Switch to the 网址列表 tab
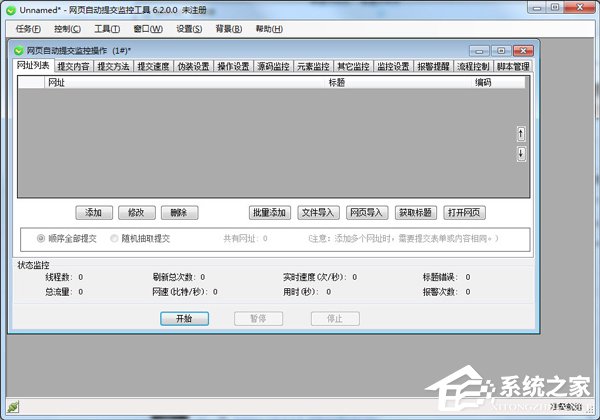This screenshot has width=600, height=420. pyautogui.click(x=33, y=65)
